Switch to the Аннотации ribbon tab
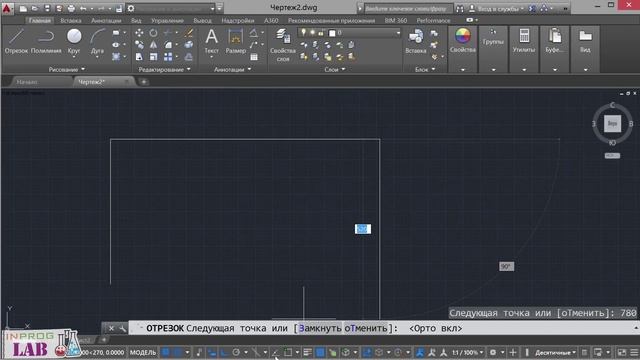This screenshot has width=640, height=360. pyautogui.click(x=106, y=20)
